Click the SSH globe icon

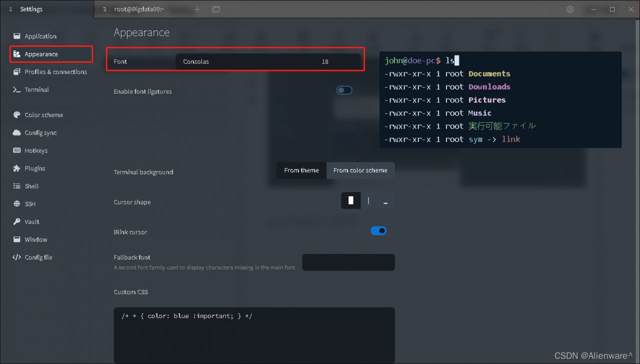click(x=16, y=204)
